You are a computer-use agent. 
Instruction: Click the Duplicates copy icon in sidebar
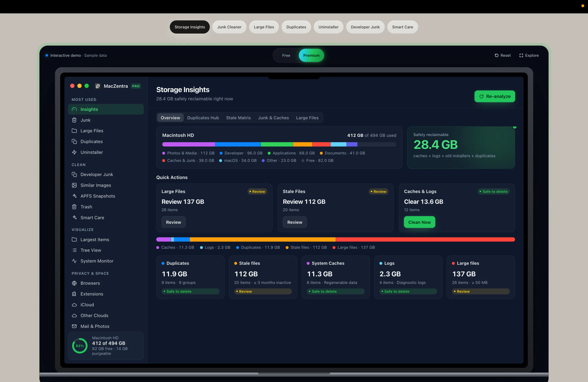(74, 141)
